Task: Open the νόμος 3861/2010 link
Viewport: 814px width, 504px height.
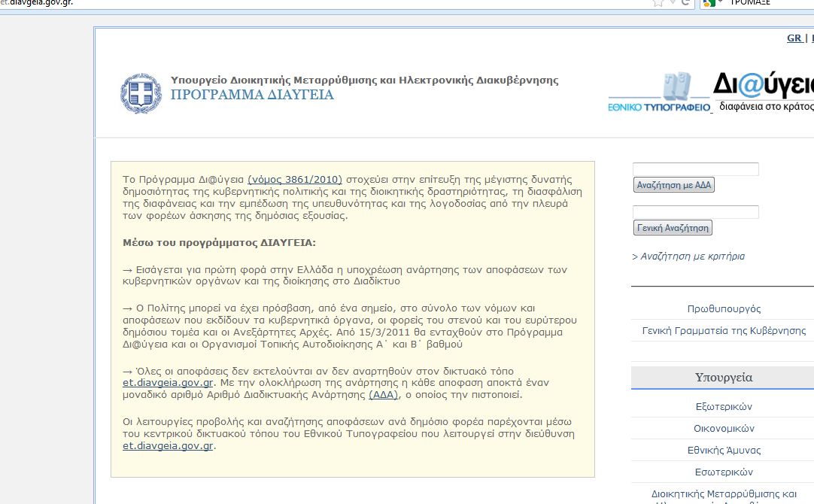Action: point(295,179)
